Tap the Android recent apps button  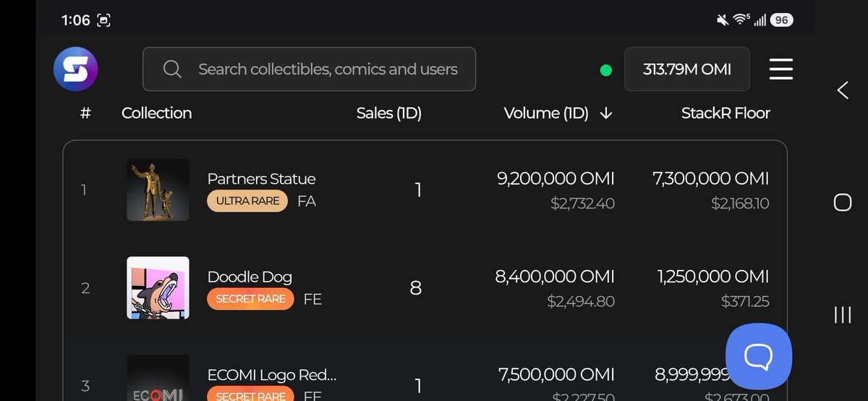(843, 314)
